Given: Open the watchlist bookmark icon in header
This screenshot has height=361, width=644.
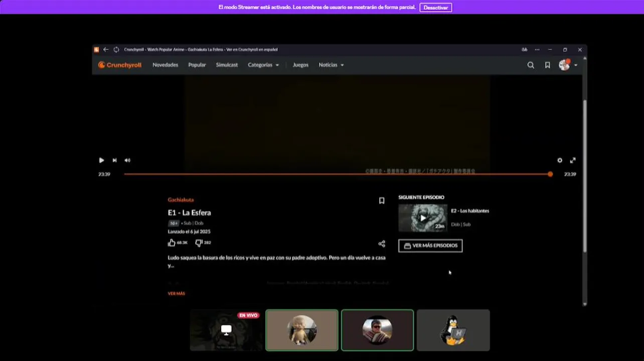Looking at the screenshot, I should [547, 65].
